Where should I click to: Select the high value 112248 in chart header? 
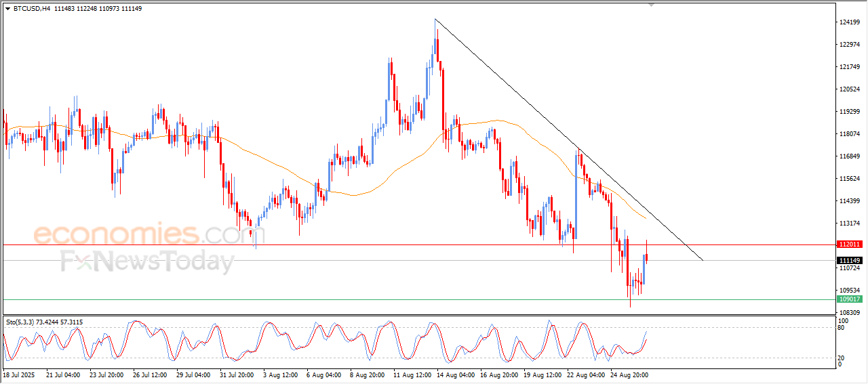88,9
